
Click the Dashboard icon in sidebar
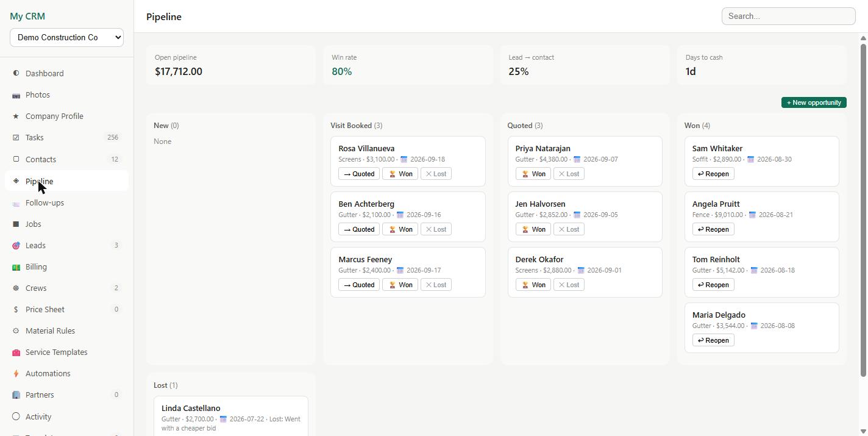[16, 73]
